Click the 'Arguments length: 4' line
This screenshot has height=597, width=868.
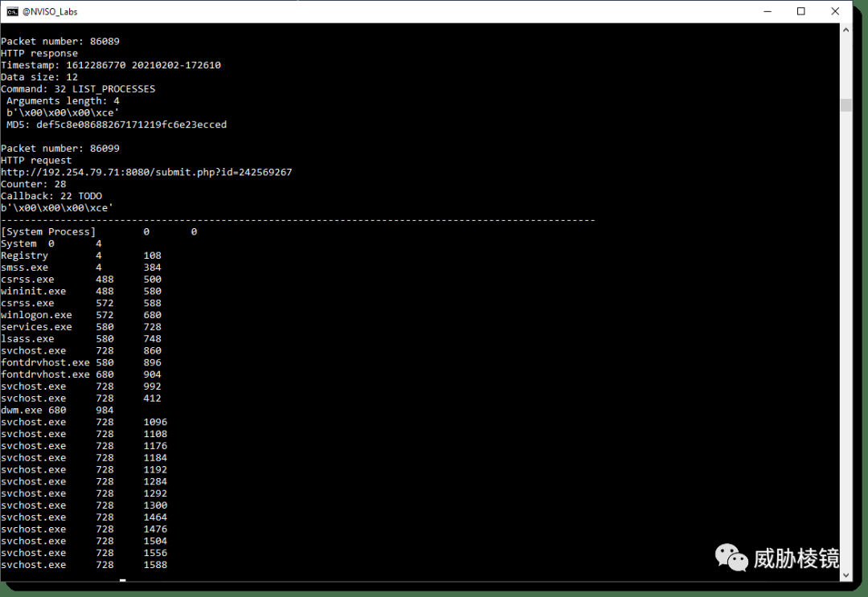[x=63, y=101]
